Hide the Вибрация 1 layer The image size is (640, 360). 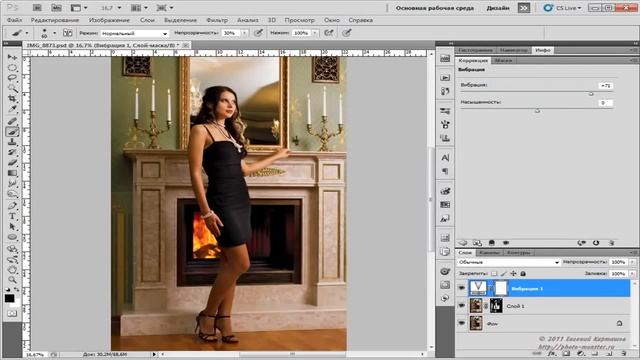pyautogui.click(x=462, y=288)
